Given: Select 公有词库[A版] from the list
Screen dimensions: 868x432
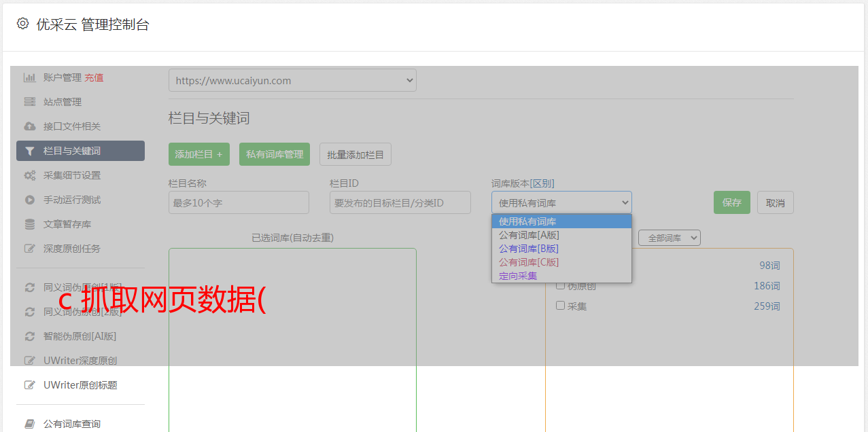Looking at the screenshot, I should (x=561, y=235).
